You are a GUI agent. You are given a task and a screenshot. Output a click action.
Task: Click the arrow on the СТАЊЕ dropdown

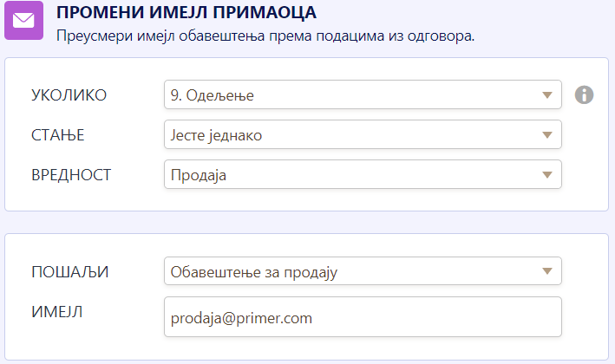tap(546, 134)
